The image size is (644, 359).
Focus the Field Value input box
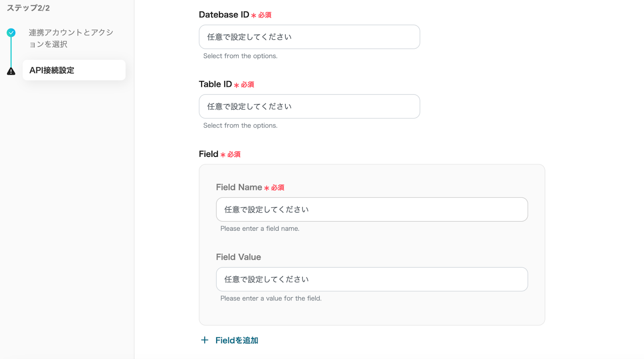click(x=372, y=279)
